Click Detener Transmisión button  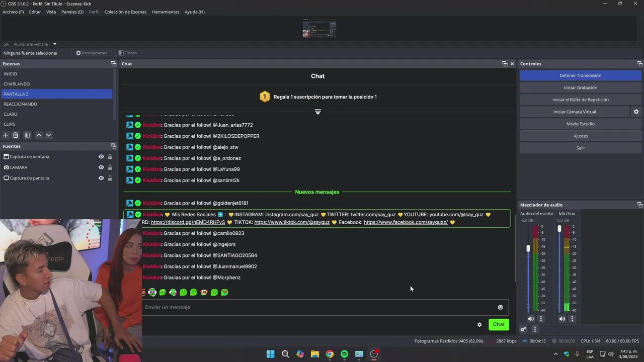pyautogui.click(x=581, y=75)
